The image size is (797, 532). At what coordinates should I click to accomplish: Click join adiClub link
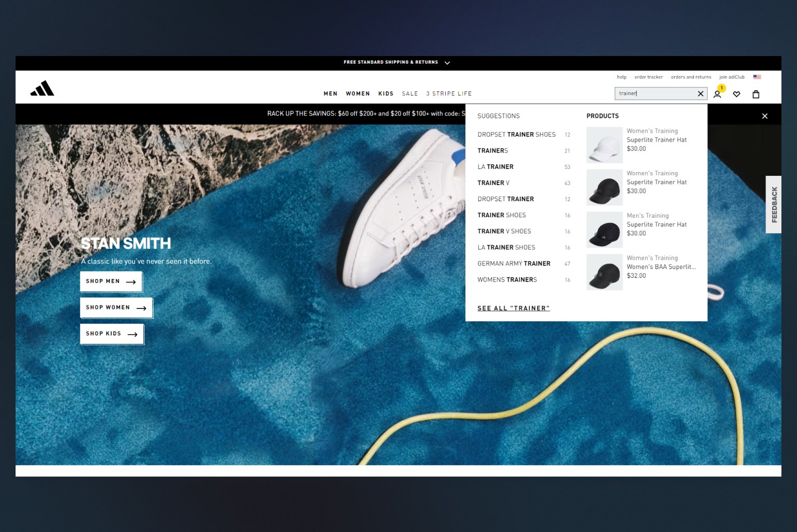click(x=732, y=77)
